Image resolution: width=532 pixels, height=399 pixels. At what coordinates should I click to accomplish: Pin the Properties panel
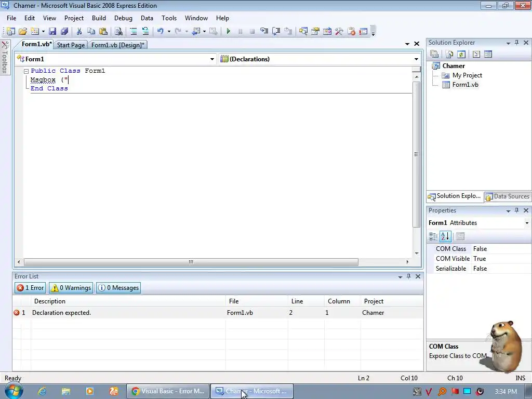517,210
